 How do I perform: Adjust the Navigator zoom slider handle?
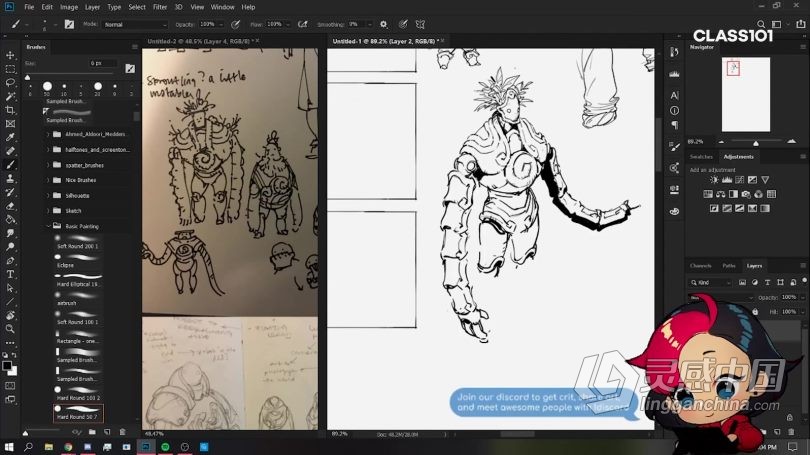tap(755, 143)
